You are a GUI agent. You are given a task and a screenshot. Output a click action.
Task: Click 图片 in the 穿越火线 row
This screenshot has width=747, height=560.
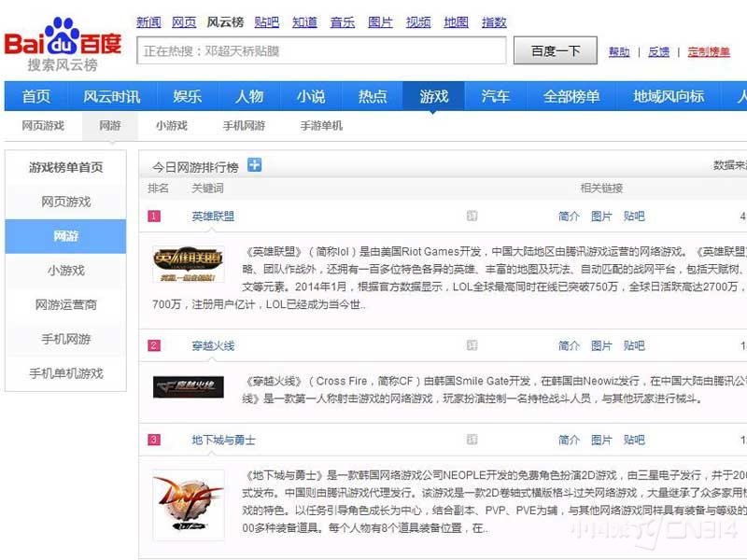601,345
